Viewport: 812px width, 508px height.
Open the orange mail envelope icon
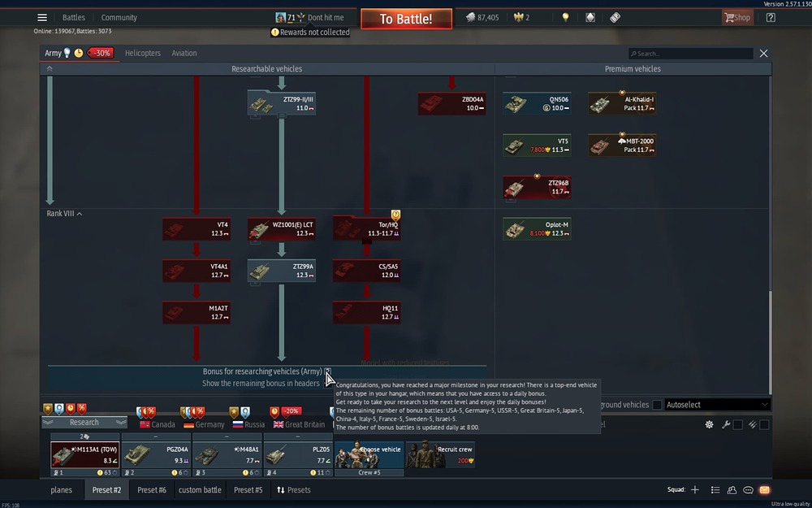764,490
